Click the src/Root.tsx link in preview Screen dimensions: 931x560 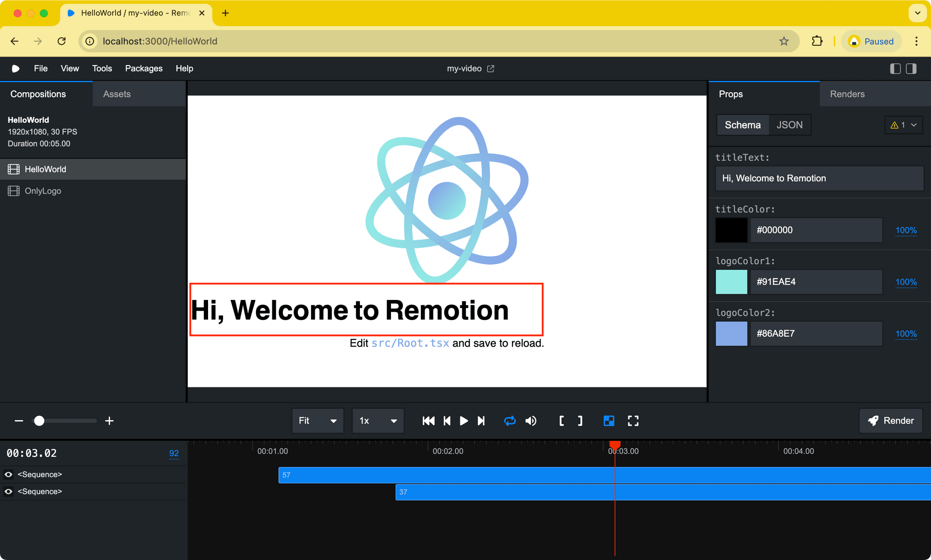[410, 343]
